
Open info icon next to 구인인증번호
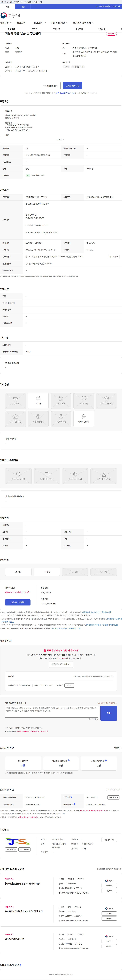[x=75, y=804]
